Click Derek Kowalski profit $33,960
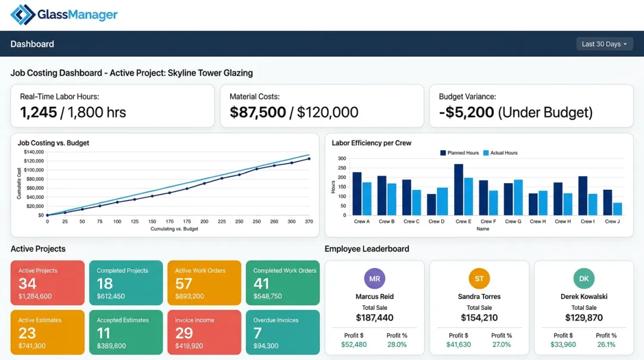Screen dimensions: 644x360 click(x=563, y=344)
